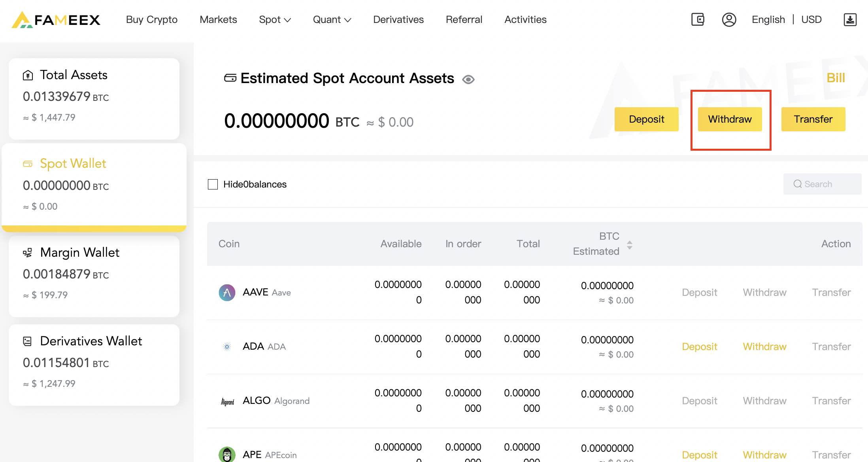Click the APE coin icon
868x462 pixels.
click(x=227, y=454)
